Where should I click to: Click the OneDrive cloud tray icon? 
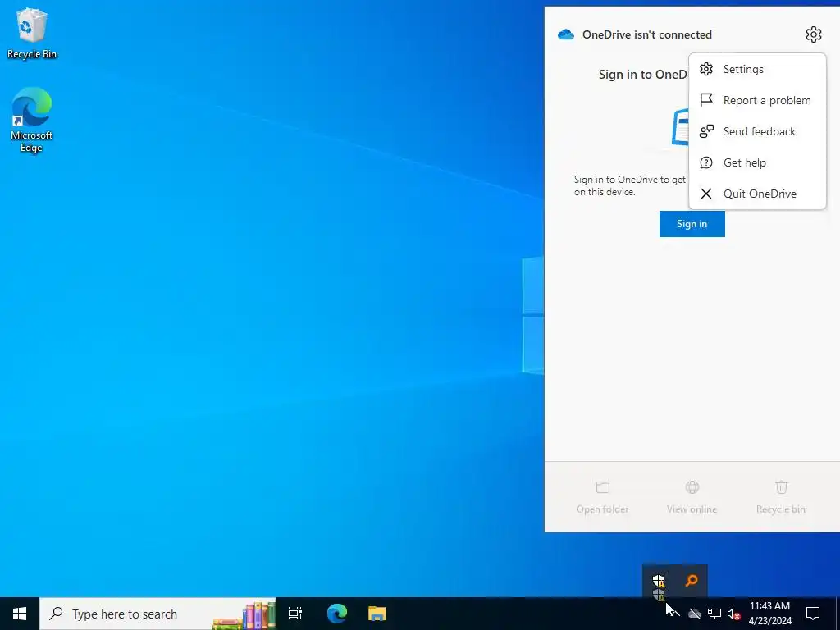point(695,614)
